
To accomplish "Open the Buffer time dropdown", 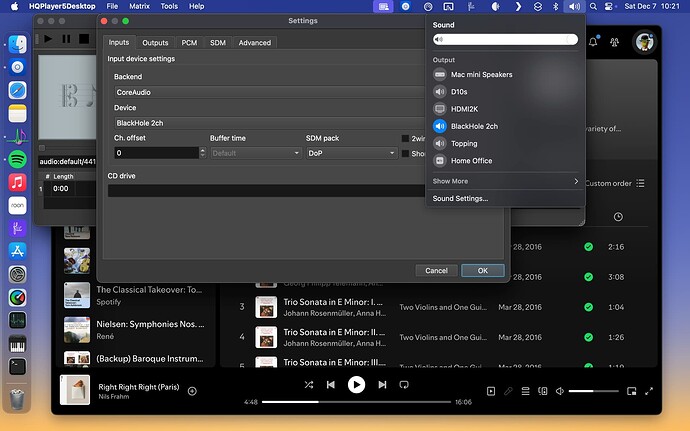I will coord(256,153).
